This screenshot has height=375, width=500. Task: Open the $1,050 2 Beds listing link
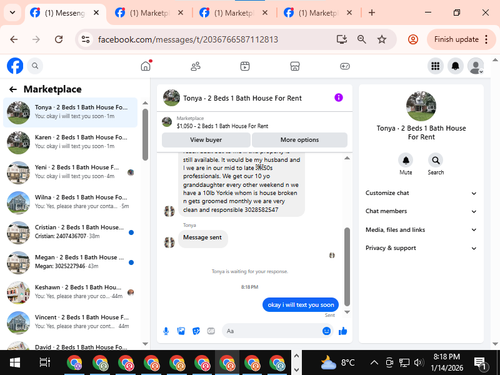222,126
